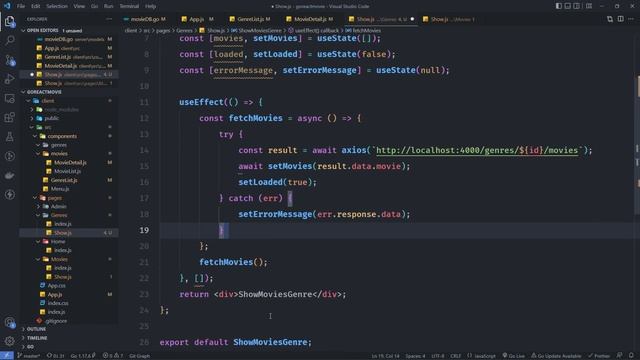Image resolution: width=640 pixels, height=360 pixels.
Task: Open the Help menu
Action: [x=151, y=6]
